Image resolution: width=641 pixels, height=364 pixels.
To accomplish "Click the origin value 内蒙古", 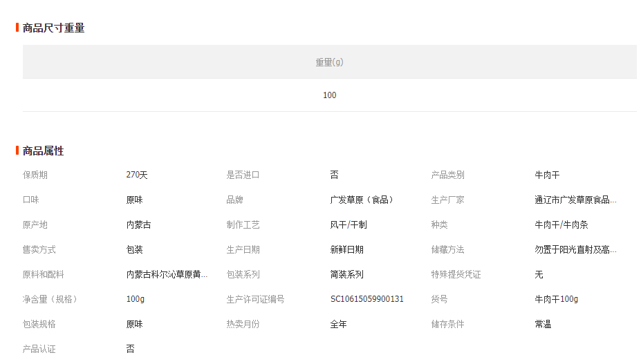I will pyautogui.click(x=138, y=225).
